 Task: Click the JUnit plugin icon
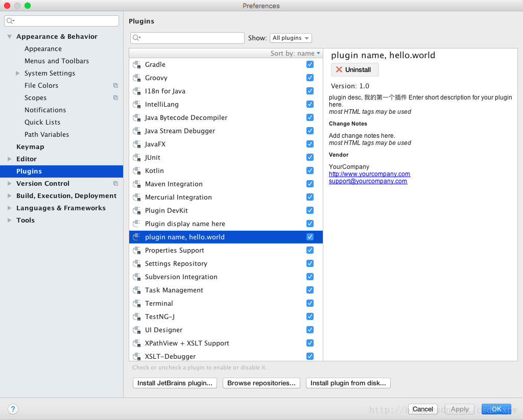pos(137,157)
